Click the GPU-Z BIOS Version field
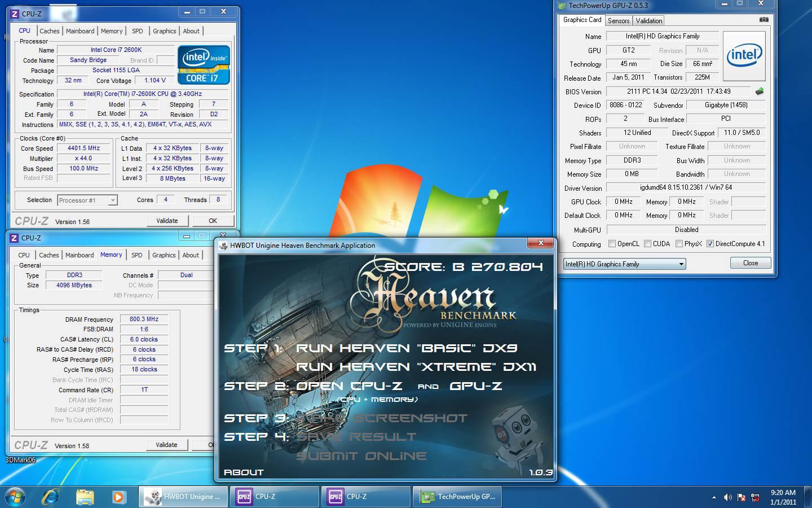812x508 pixels. (678, 91)
